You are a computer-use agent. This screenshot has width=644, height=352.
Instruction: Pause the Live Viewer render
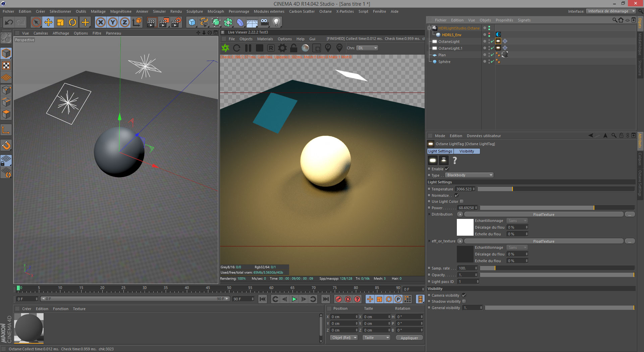[x=248, y=48]
